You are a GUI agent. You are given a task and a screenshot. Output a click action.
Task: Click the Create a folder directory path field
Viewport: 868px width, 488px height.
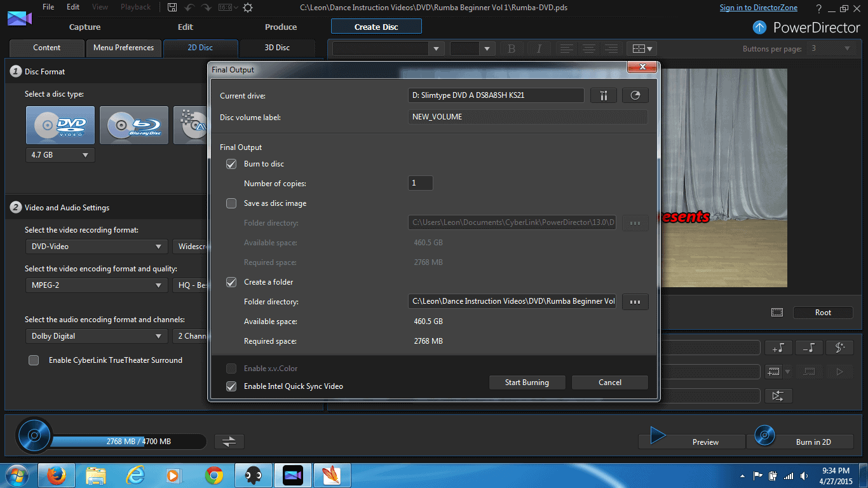(512, 301)
